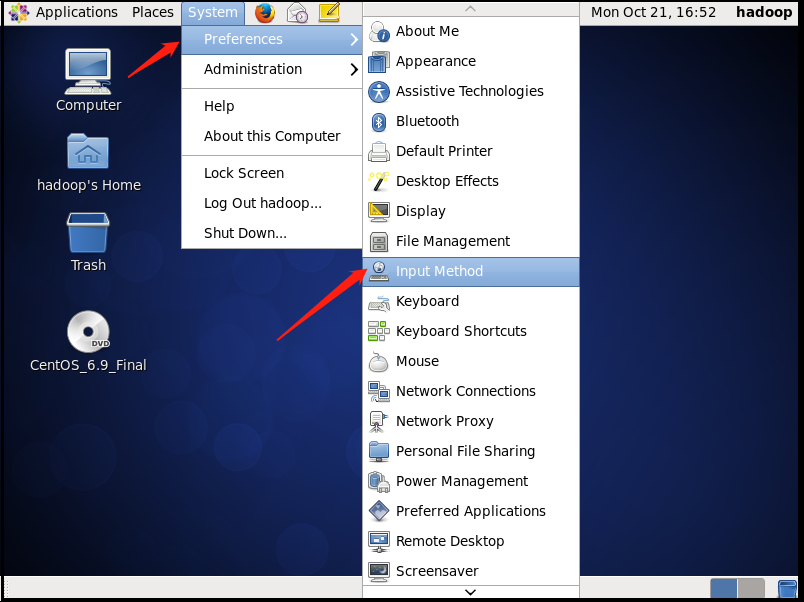Click Desktop Effects text label
The image size is (804, 602).
(447, 182)
